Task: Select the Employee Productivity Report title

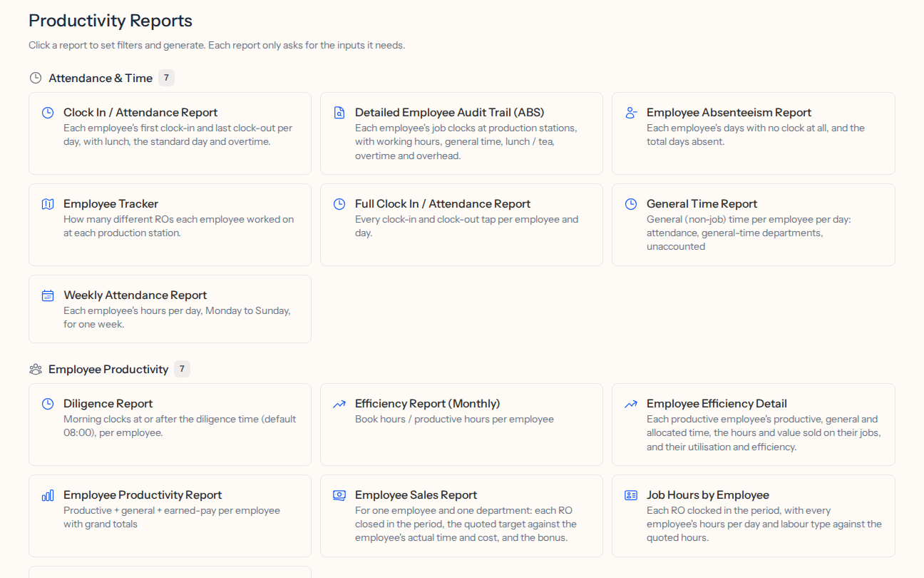Action: 143,495
